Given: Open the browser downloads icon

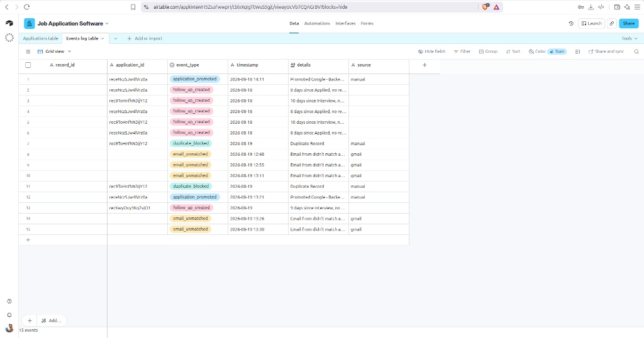Looking at the screenshot, I should coord(591,7).
